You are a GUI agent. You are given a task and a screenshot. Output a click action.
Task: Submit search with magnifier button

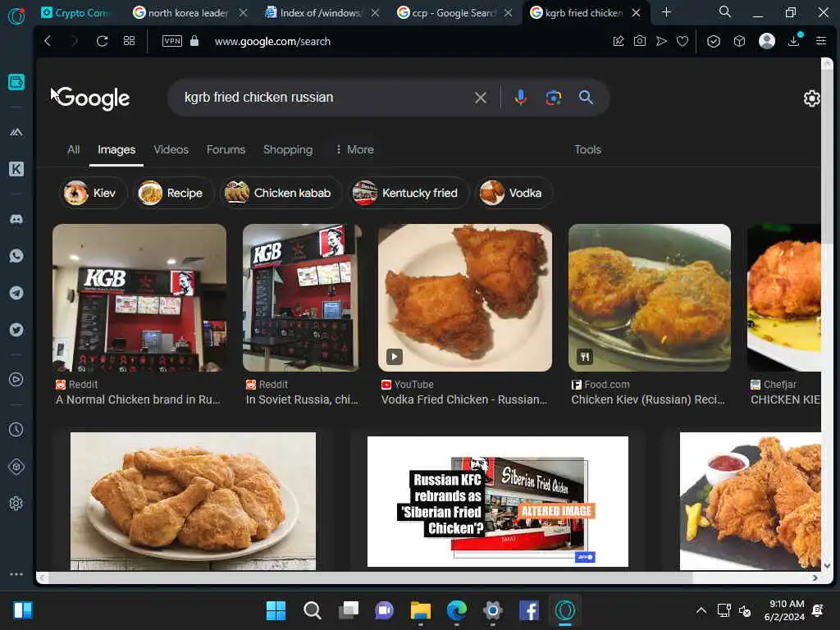tap(586, 98)
